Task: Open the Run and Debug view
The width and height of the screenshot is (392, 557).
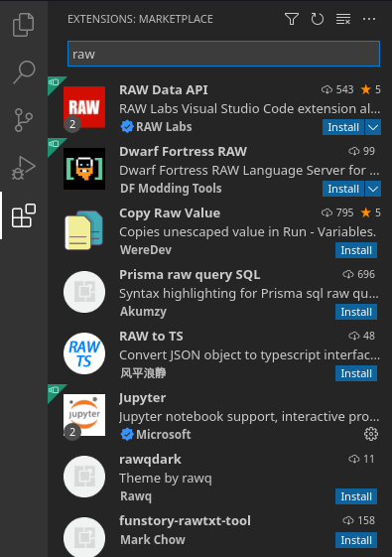Action: (x=24, y=168)
